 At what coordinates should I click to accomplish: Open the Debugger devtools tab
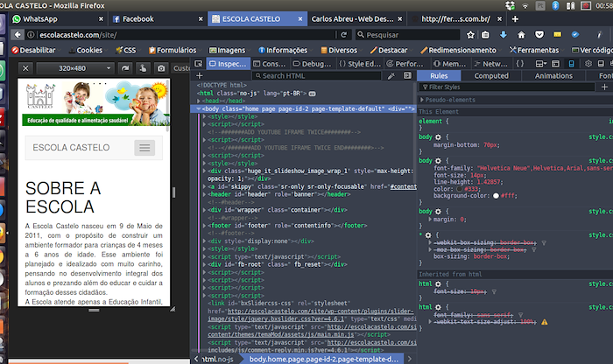tap(312, 64)
